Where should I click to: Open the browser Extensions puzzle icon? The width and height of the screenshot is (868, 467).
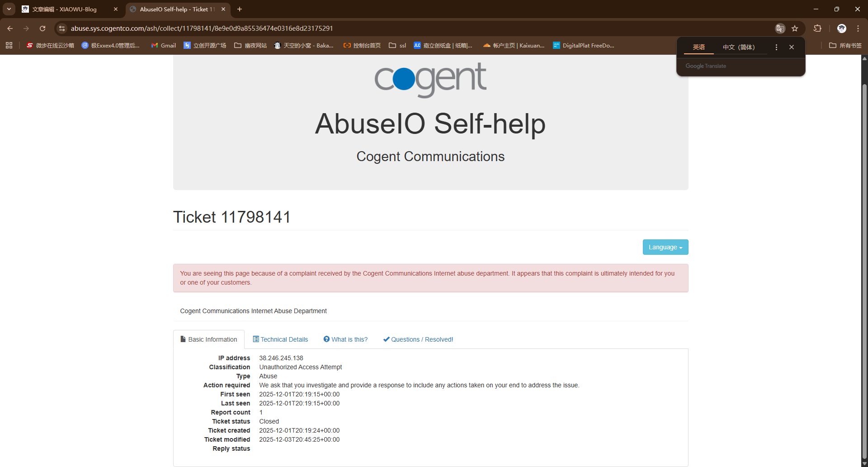[x=817, y=29]
